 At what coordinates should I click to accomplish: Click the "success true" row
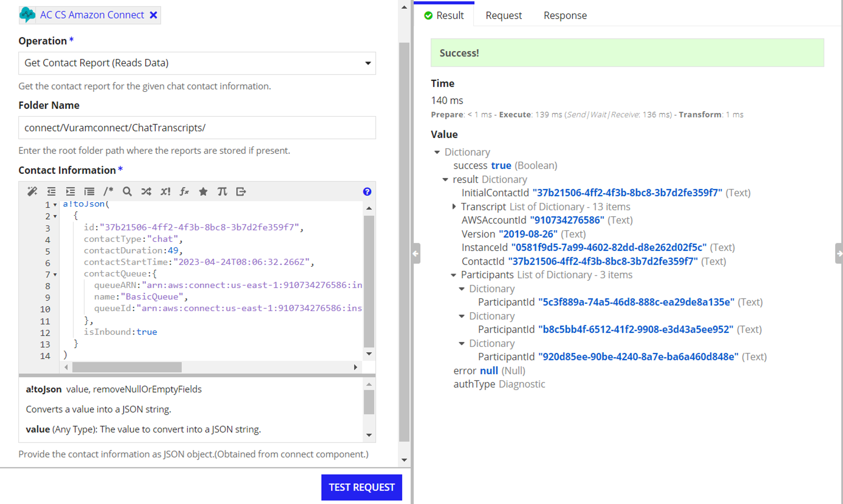click(505, 165)
